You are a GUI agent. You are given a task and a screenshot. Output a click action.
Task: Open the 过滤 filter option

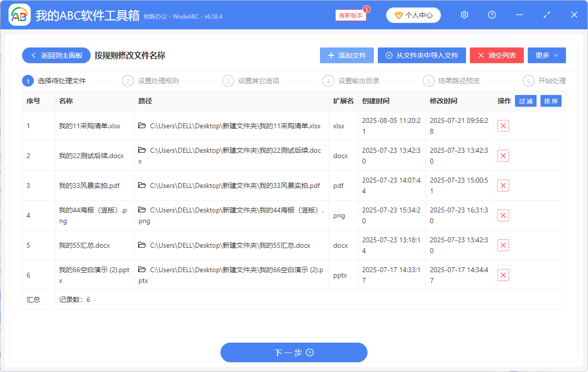[525, 101]
